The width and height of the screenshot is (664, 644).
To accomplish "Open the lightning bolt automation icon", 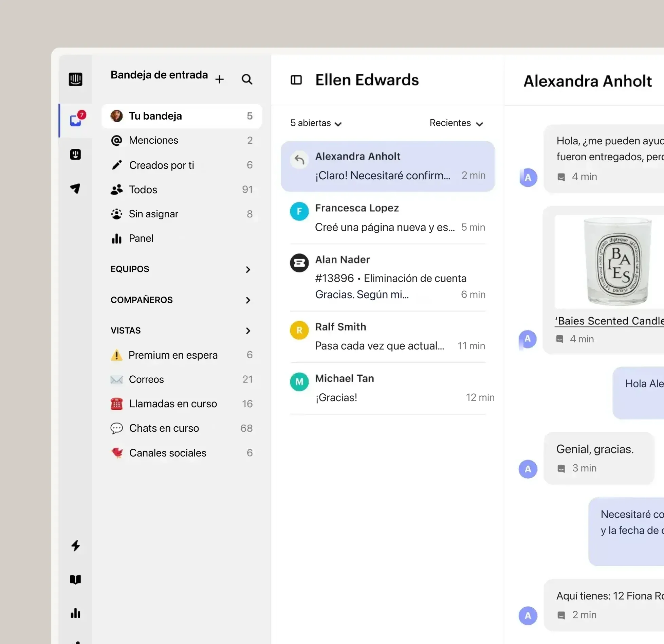I will tap(75, 545).
